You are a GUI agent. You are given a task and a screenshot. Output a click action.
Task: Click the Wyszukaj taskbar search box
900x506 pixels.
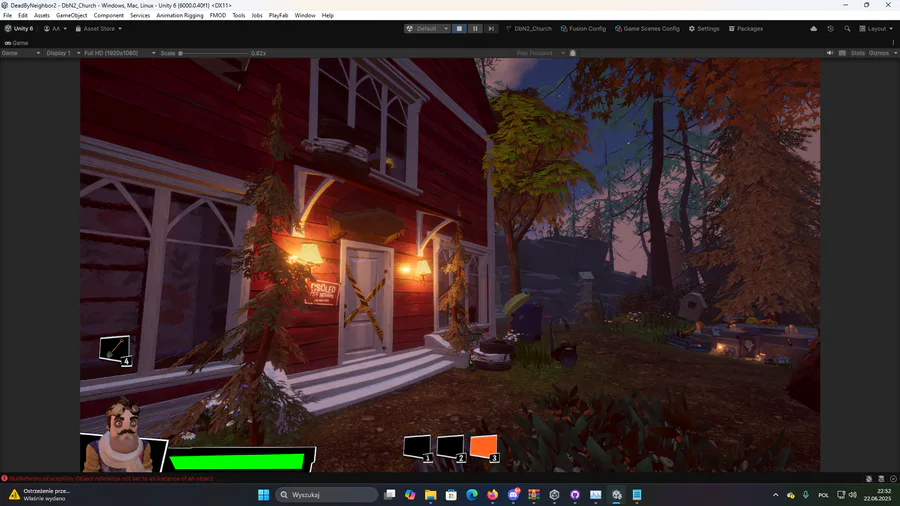click(327, 495)
